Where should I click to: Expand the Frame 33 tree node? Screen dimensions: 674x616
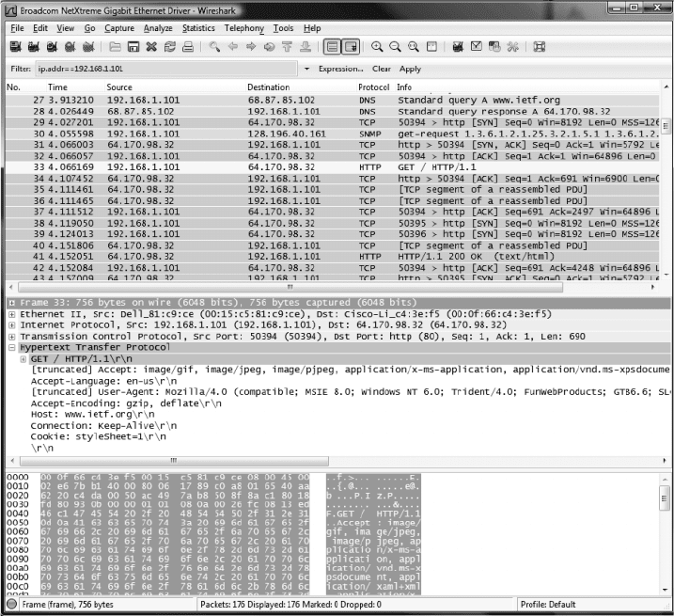click(x=12, y=303)
